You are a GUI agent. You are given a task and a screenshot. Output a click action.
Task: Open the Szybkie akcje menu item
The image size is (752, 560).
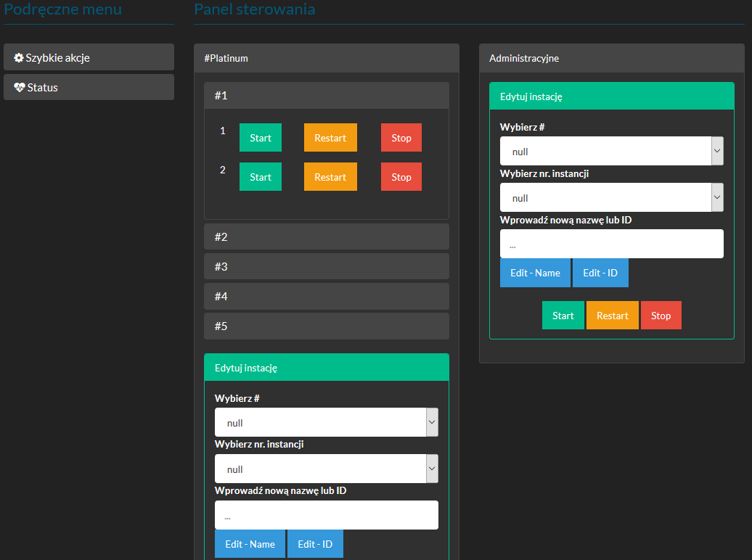pos(89,57)
